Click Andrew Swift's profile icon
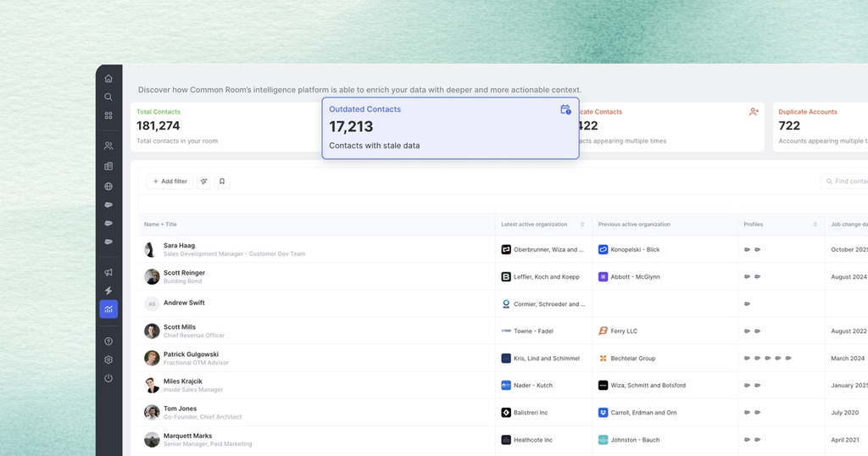The image size is (868, 456). pyautogui.click(x=747, y=303)
